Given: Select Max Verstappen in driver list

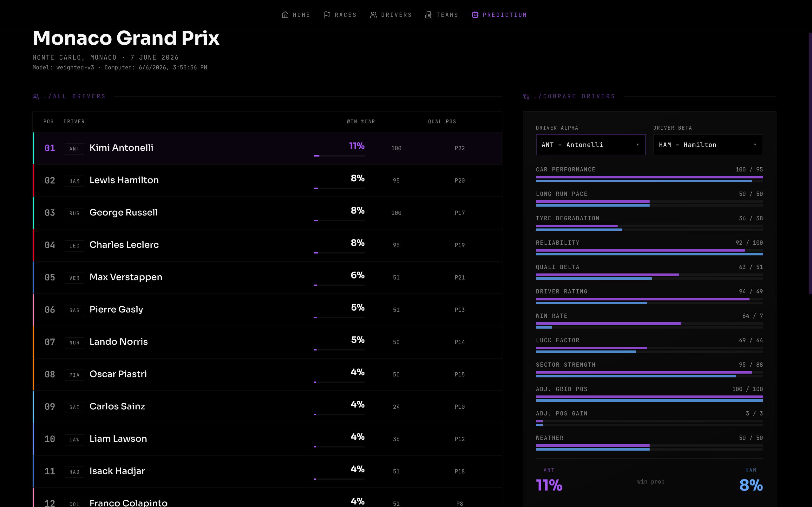Looking at the screenshot, I should pos(267,278).
